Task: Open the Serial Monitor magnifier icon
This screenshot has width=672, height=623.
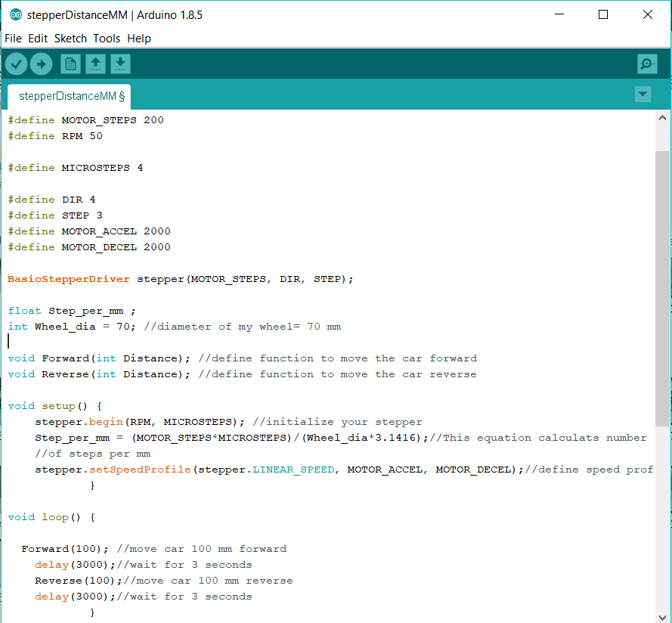Action: 647,64
